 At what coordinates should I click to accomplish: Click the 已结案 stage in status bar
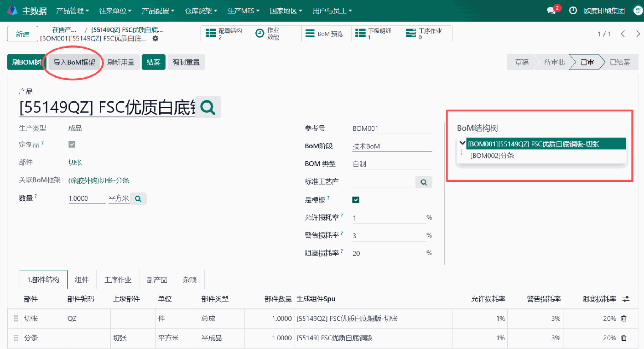point(620,62)
